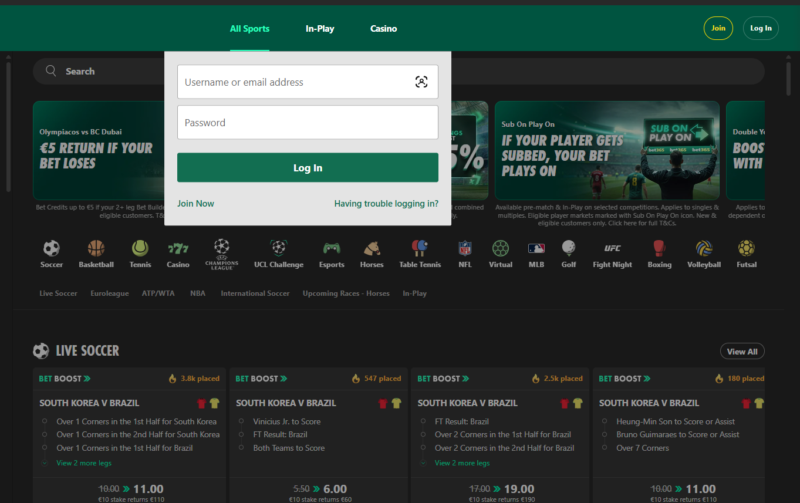Open the Sub On Play On promo banner

(x=607, y=150)
